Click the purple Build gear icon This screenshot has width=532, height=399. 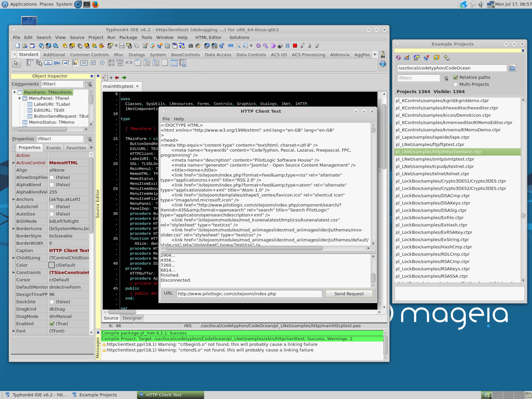click(x=258, y=46)
